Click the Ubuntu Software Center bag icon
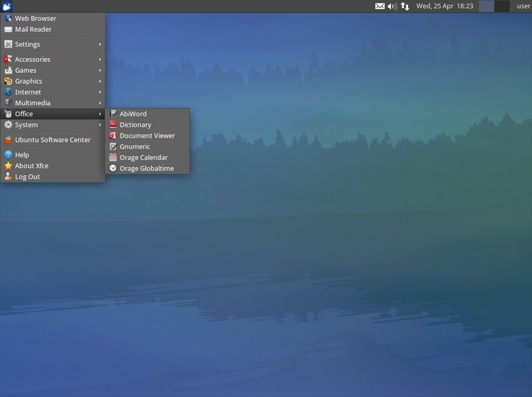The height and width of the screenshot is (397, 532). (x=8, y=140)
